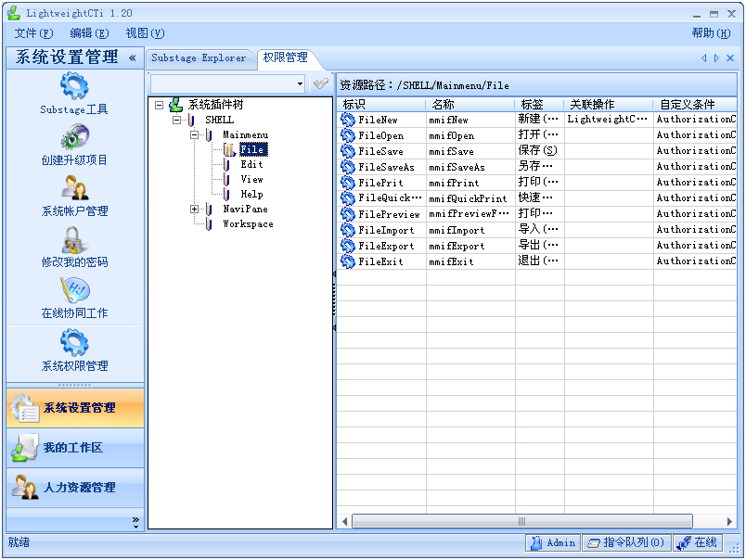
Task: Click the grid scroll left arrow
Action: 344,521
